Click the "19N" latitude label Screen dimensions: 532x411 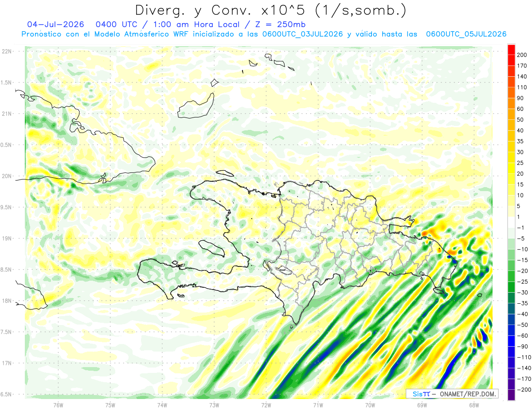pyautogui.click(x=7, y=239)
